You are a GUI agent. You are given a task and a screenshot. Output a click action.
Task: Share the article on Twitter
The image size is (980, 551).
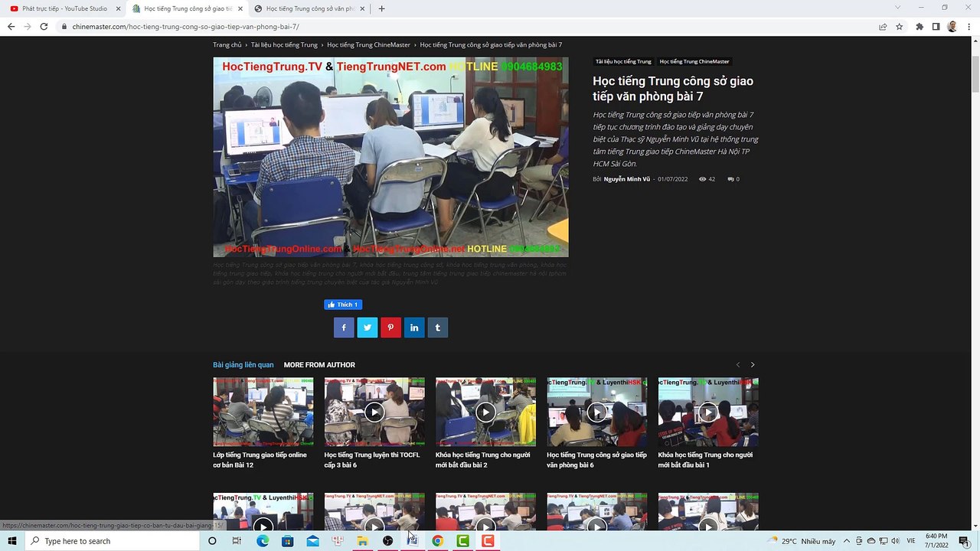pyautogui.click(x=367, y=328)
